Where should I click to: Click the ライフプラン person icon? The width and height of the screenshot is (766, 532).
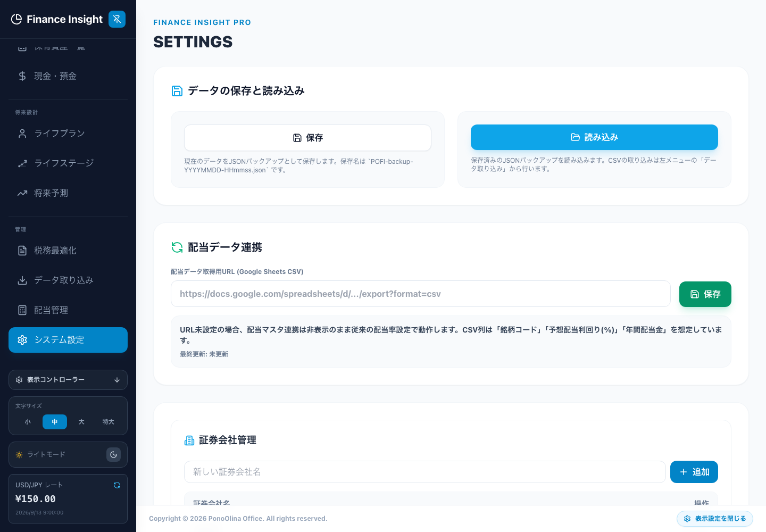point(22,134)
